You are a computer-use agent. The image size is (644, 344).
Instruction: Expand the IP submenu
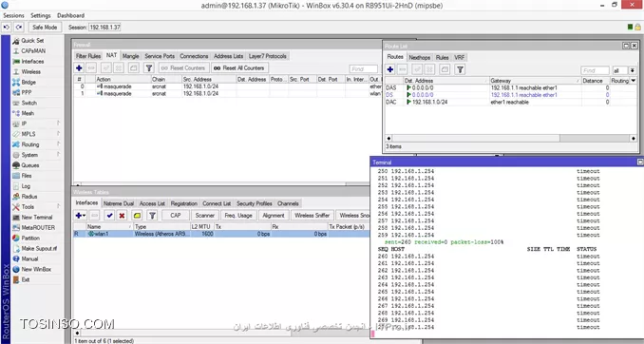pos(36,124)
